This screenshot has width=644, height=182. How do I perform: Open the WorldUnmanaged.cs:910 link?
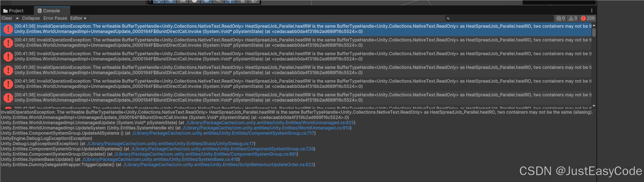pos(267,128)
